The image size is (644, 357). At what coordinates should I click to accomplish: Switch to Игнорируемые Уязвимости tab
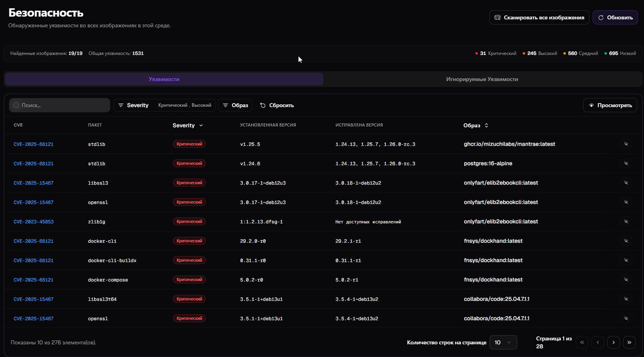(x=482, y=79)
